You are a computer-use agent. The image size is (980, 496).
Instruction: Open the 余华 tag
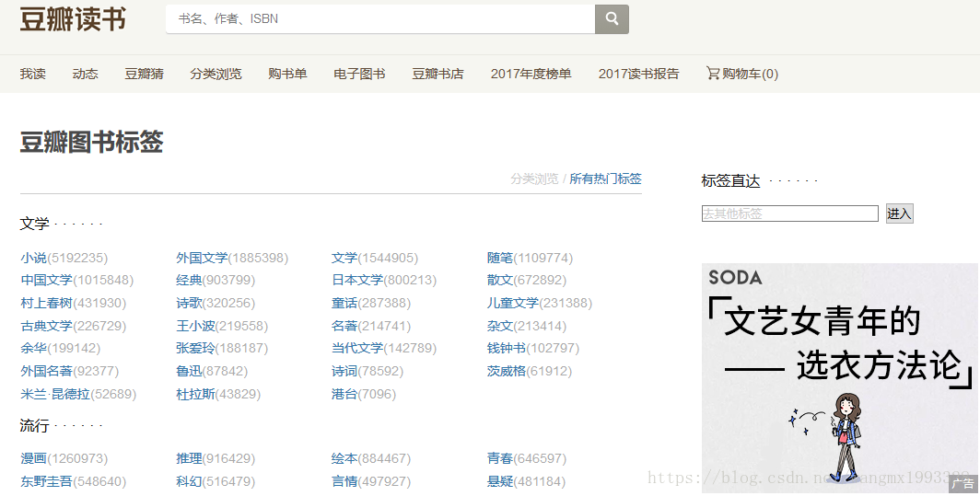tap(33, 348)
